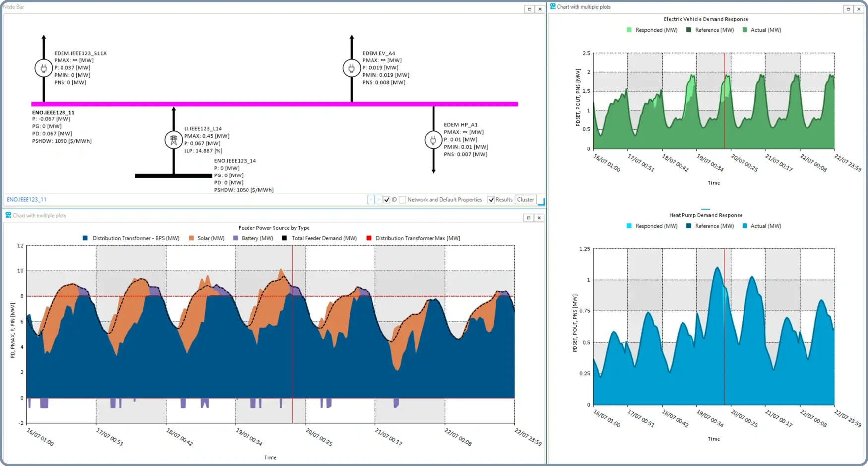This screenshot has height=466, width=868.
Task: Select the LI.IEEE123_L14 transformer icon
Action: click(x=173, y=139)
